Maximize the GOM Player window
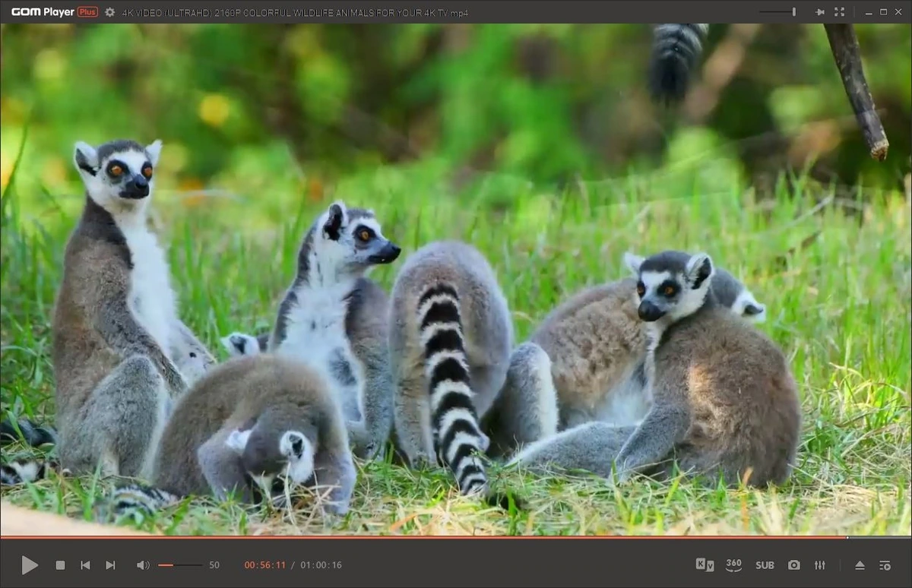The image size is (912, 588). (x=883, y=12)
